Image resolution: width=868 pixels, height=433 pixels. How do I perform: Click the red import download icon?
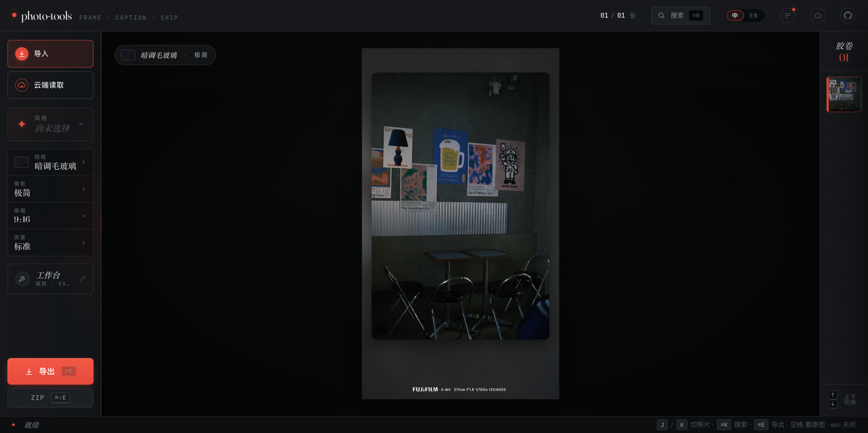tap(22, 54)
